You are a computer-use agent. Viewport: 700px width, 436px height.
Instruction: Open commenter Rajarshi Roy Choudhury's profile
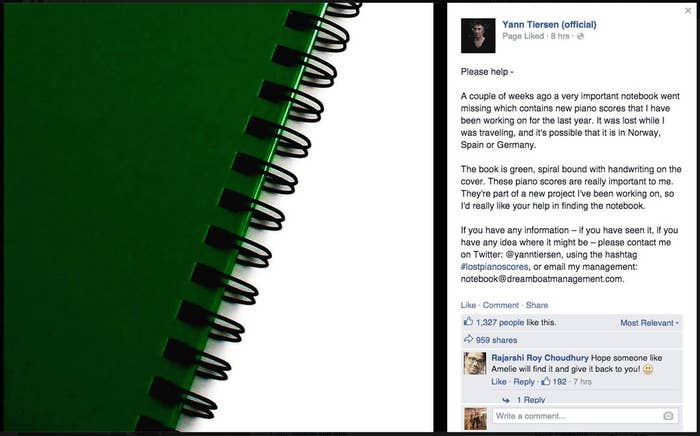coord(540,358)
